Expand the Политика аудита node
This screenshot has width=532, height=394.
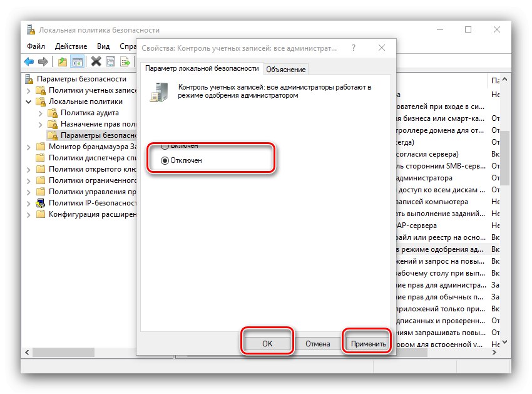pyautogui.click(x=41, y=113)
